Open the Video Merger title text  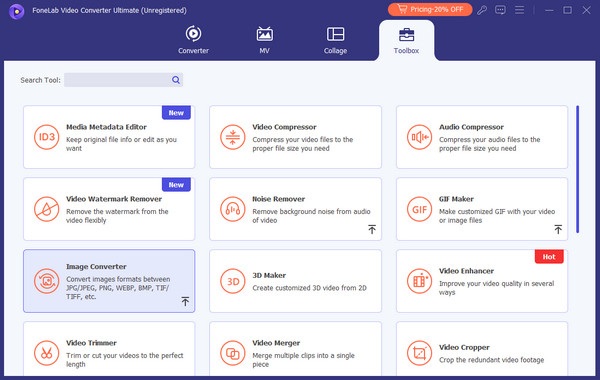pyautogui.click(x=276, y=343)
